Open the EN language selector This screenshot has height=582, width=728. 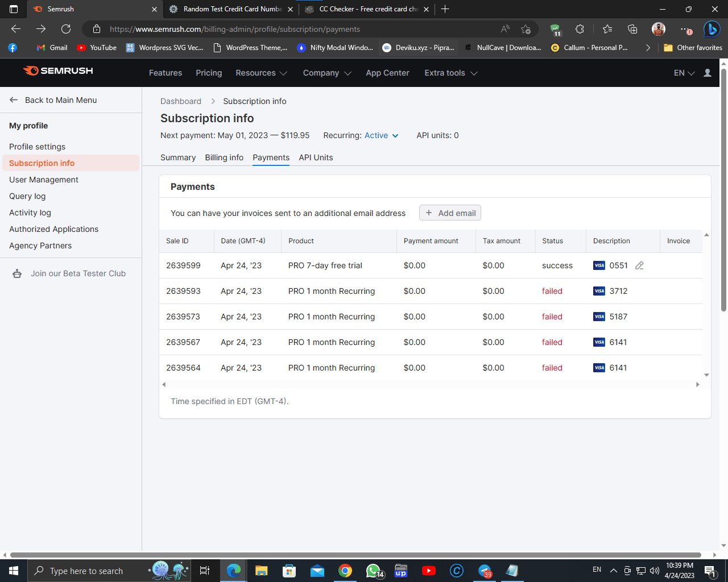pos(684,73)
